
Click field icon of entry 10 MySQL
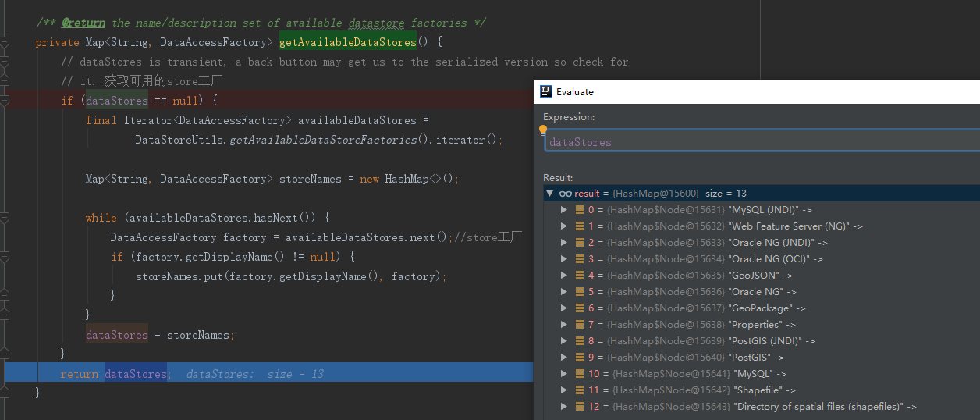580,373
